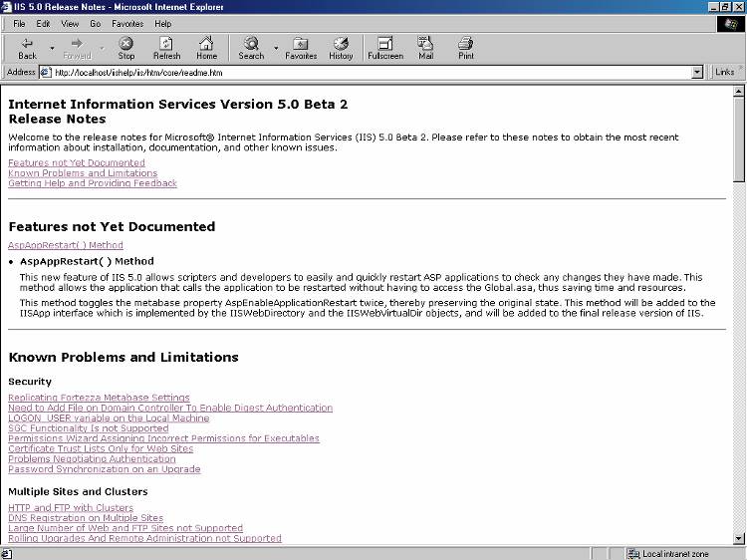Open Getting Help and Providing Feedback link

(x=93, y=183)
